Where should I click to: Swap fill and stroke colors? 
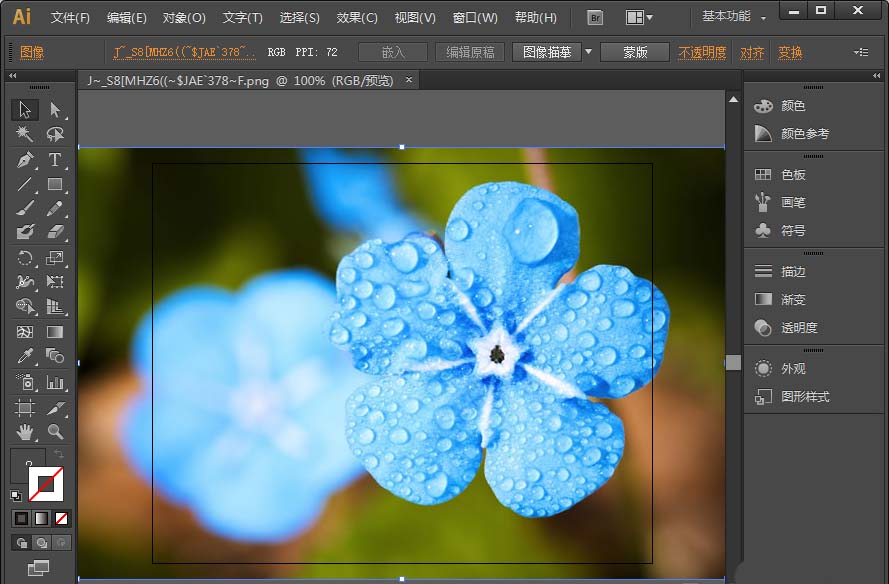click(59, 455)
